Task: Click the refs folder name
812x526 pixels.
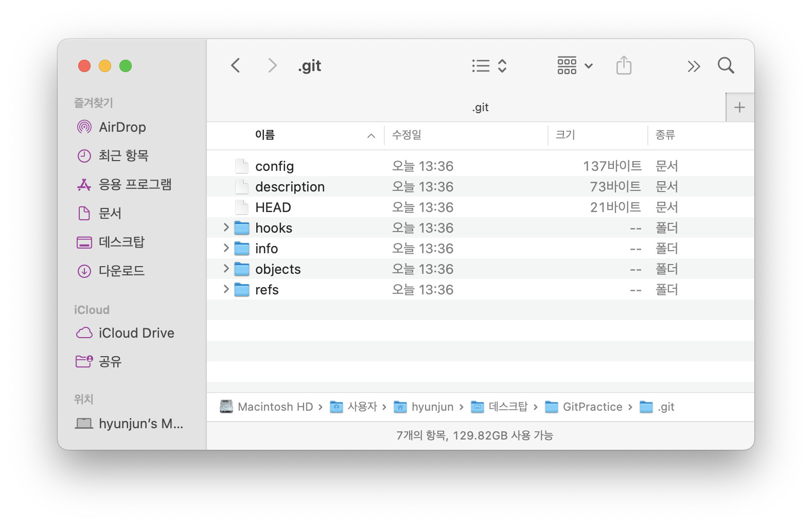Action: tap(267, 290)
